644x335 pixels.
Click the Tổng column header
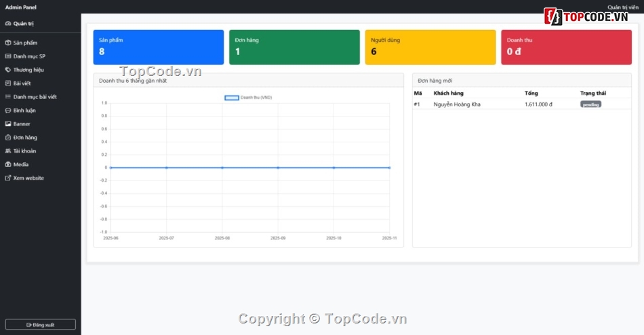point(531,94)
